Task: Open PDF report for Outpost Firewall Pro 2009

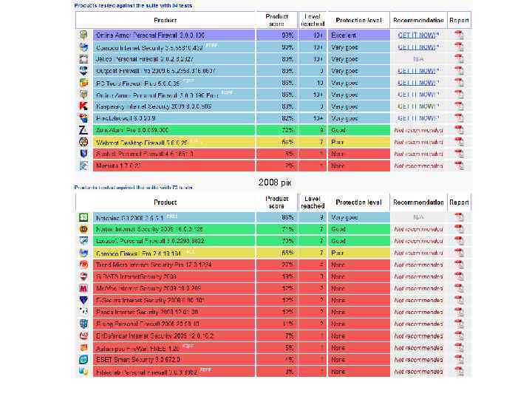Action: click(459, 71)
